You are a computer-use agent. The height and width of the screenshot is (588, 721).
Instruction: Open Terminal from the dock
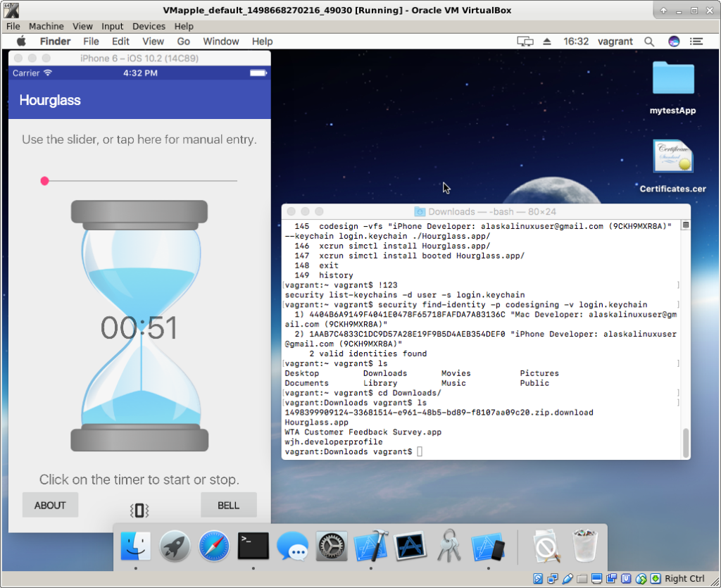click(x=253, y=546)
